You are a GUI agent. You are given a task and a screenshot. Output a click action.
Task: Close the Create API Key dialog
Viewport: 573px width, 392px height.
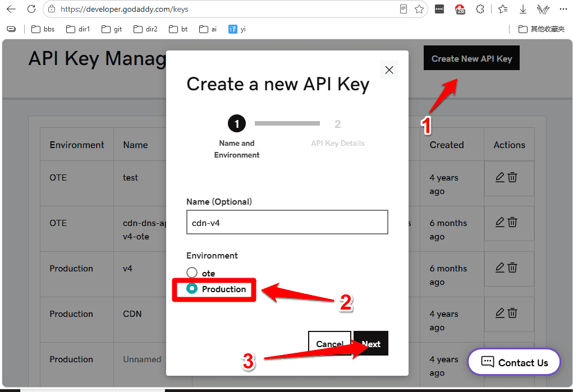[389, 70]
